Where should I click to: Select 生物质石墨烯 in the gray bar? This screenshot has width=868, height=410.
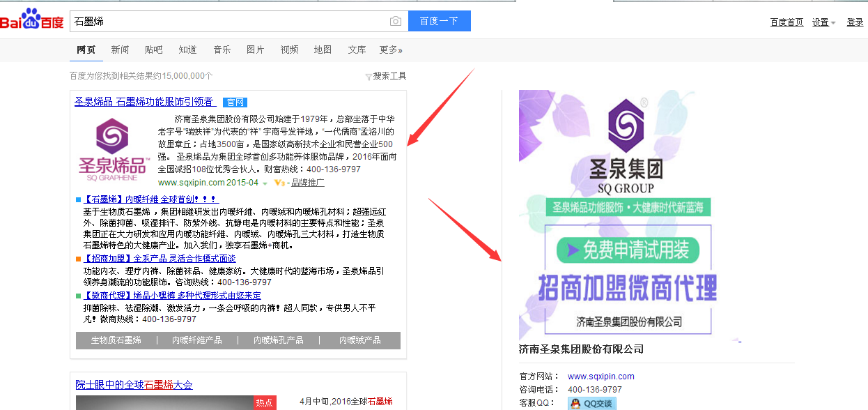coord(116,340)
